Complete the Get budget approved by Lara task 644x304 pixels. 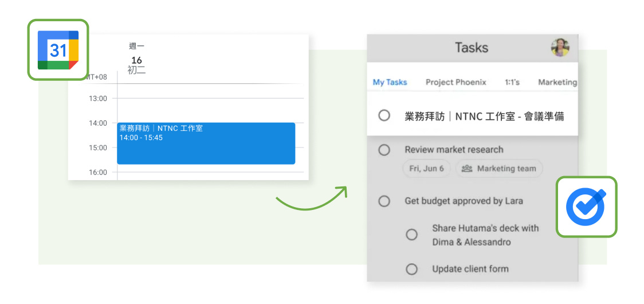click(384, 201)
